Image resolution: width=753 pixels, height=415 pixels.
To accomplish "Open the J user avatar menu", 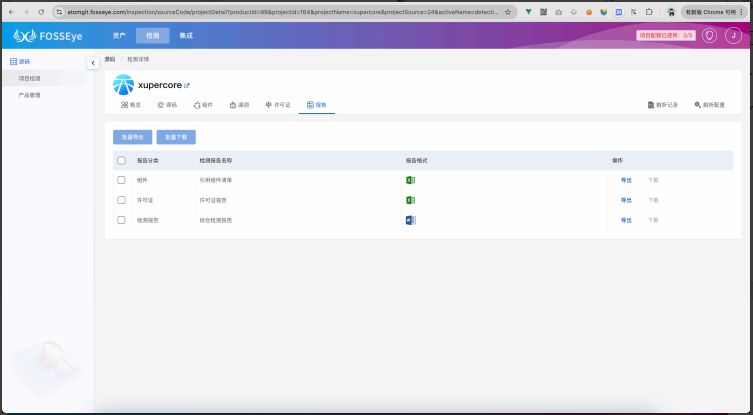I will point(733,36).
